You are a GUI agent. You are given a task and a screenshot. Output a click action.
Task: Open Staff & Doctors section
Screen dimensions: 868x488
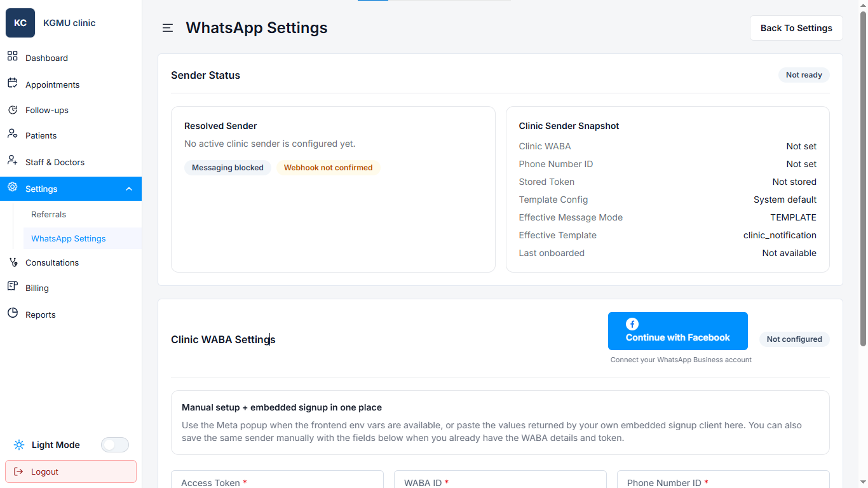71,162
